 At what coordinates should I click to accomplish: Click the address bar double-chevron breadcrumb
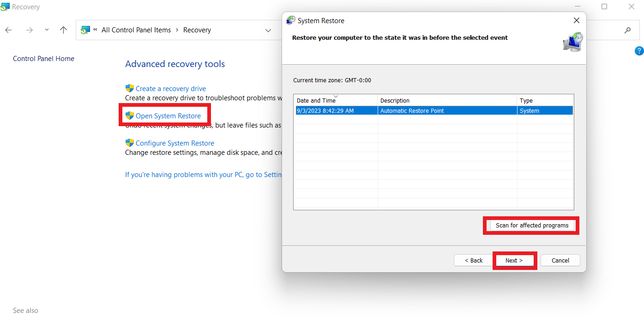[x=95, y=30]
